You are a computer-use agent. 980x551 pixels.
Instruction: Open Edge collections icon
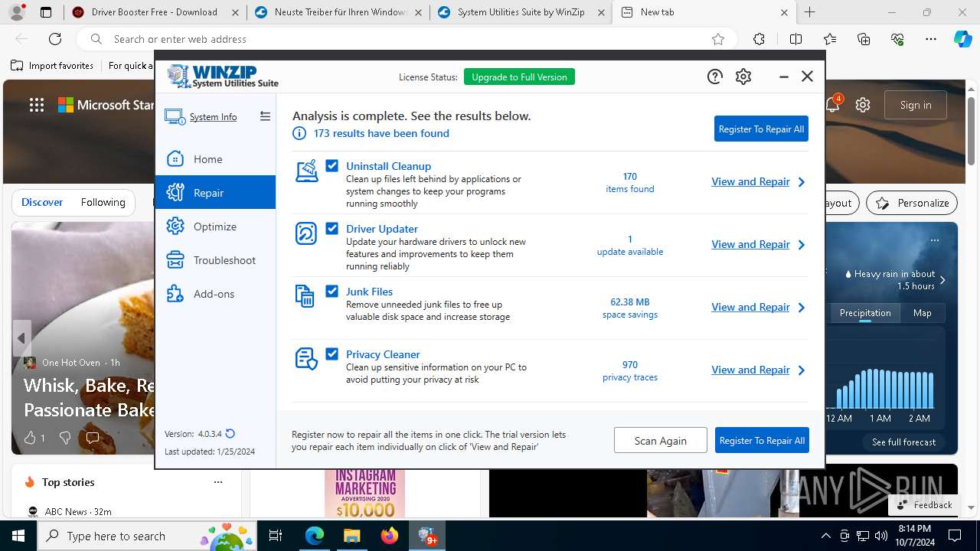coord(864,39)
